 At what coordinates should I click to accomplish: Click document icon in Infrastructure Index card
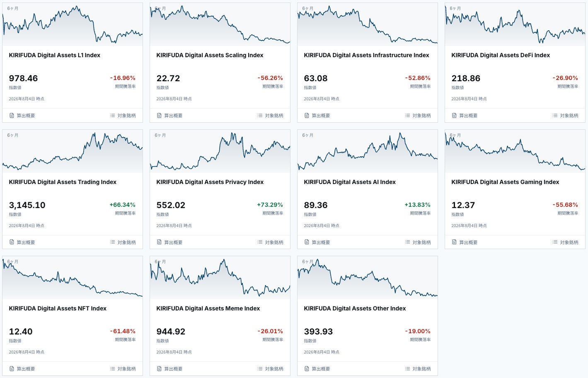point(307,116)
